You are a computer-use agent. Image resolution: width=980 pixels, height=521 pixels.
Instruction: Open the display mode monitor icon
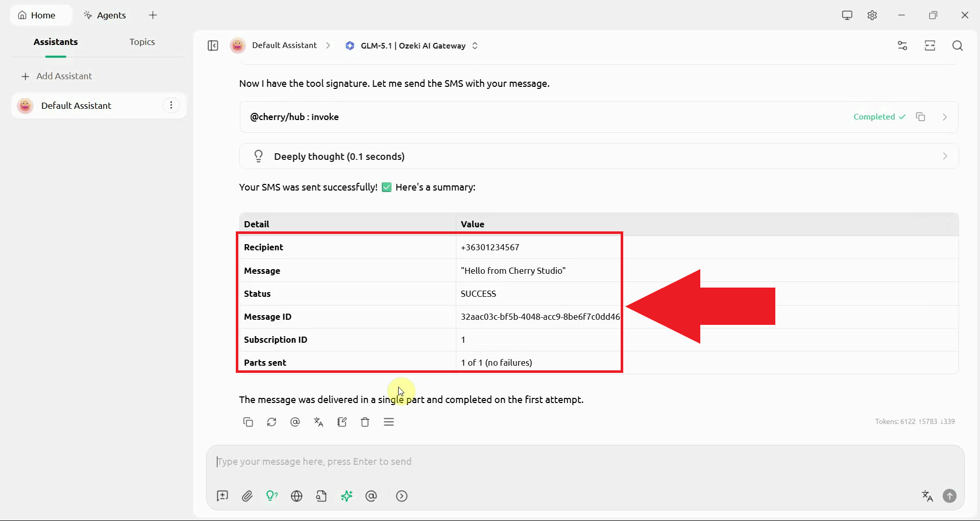847,15
